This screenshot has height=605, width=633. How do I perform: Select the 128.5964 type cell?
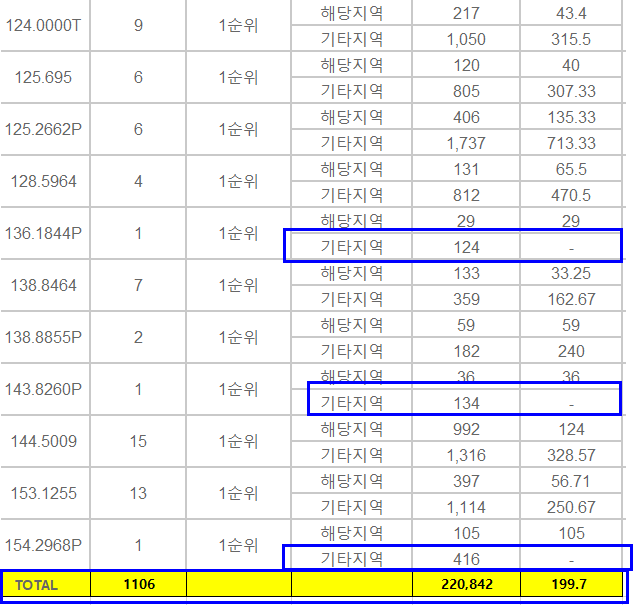45,181
